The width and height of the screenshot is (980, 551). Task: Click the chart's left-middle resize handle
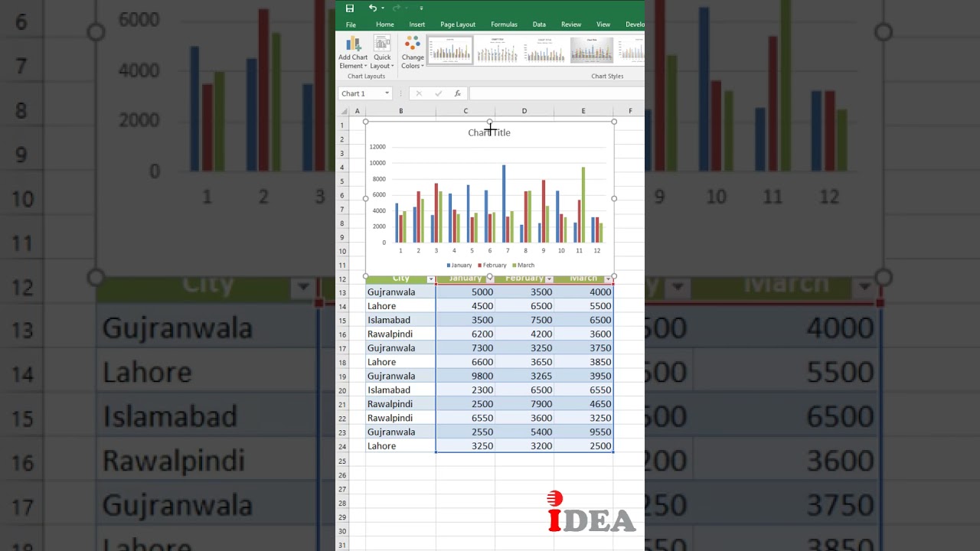[366, 198]
